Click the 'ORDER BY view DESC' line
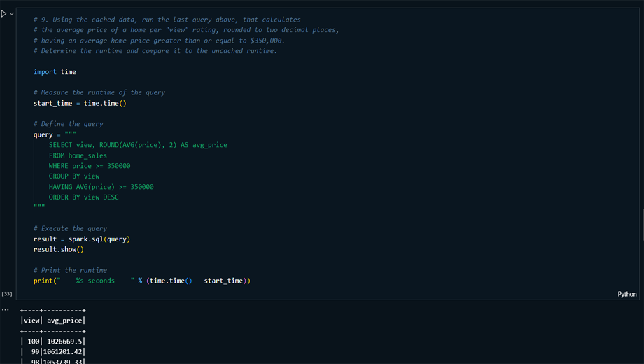This screenshot has width=644, height=364. [83, 197]
